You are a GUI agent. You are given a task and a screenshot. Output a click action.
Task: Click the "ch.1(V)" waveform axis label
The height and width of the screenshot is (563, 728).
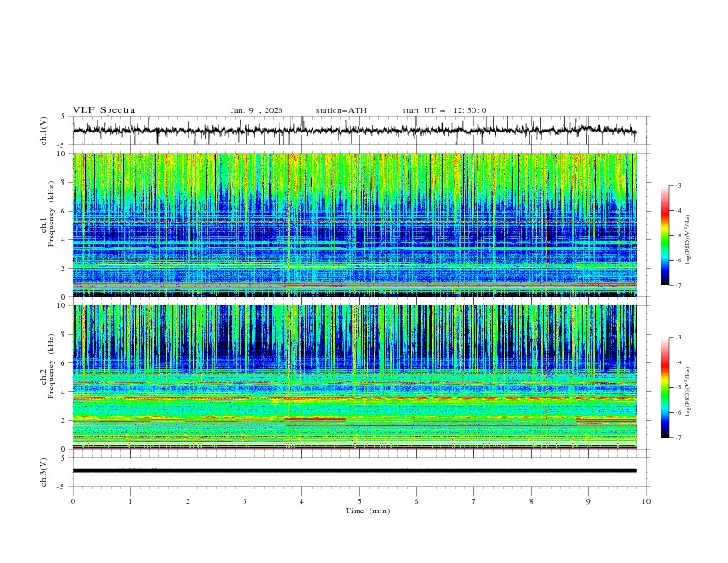44,131
